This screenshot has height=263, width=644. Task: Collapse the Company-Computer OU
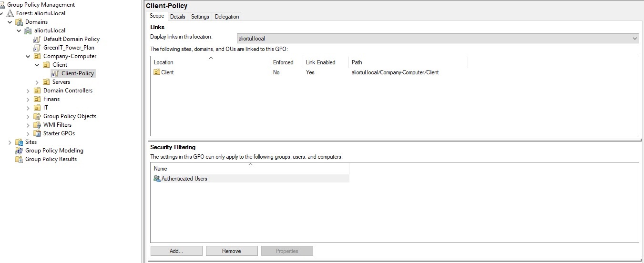tap(28, 56)
